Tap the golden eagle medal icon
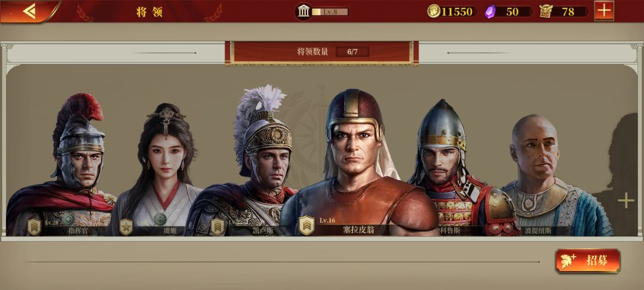This screenshot has width=644, height=290. (546, 11)
